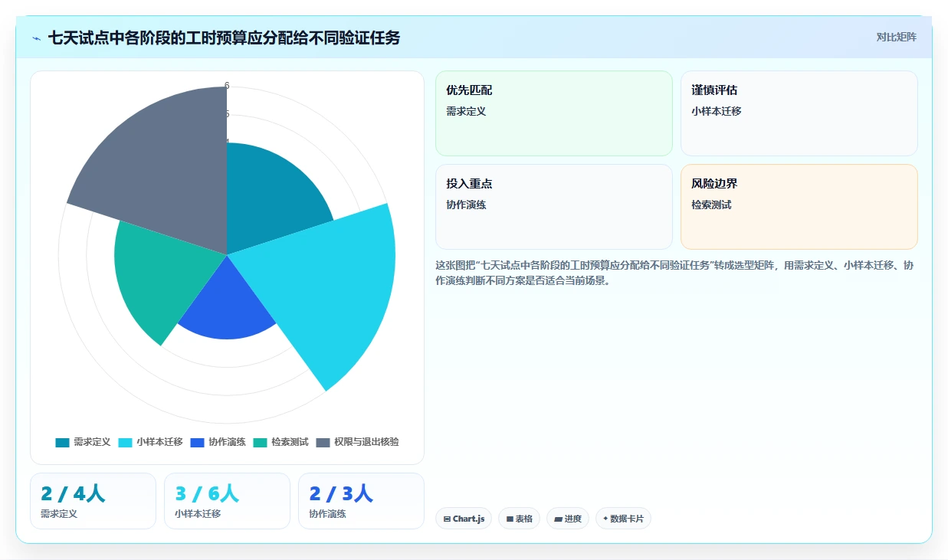Viewport: 948px width, 560px height.
Task: Click 检索测试 text under 风险边界
Action: pos(711,205)
